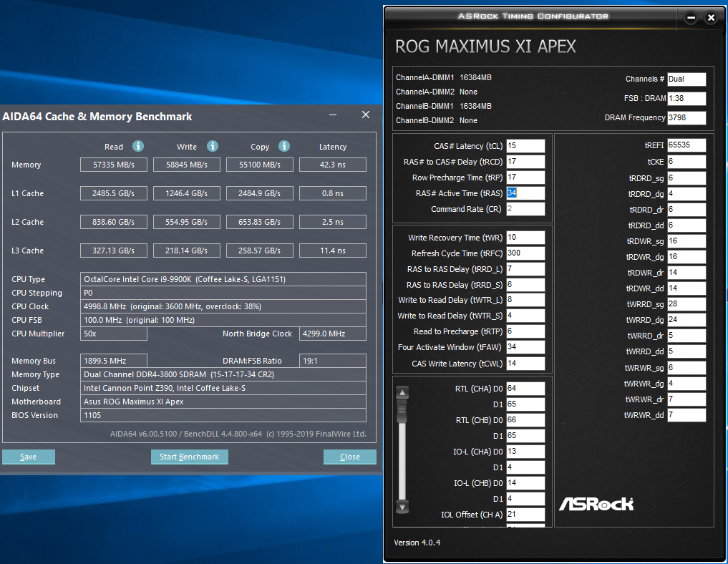728x564 pixels.
Task: Click BIOS Version value 1105
Action: coord(223,415)
